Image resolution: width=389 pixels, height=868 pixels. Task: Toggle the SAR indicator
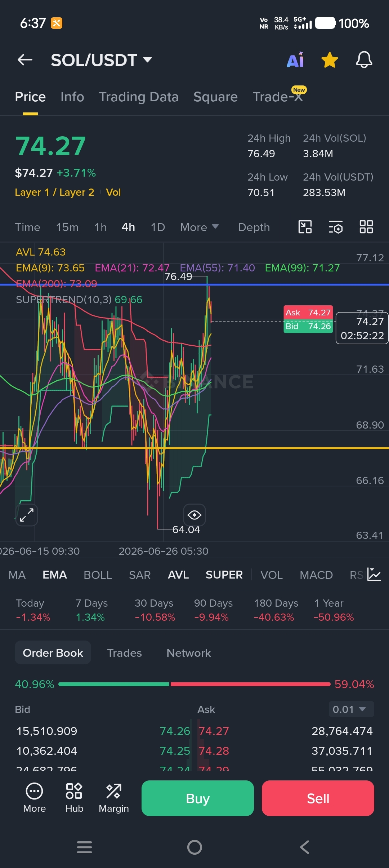click(140, 575)
